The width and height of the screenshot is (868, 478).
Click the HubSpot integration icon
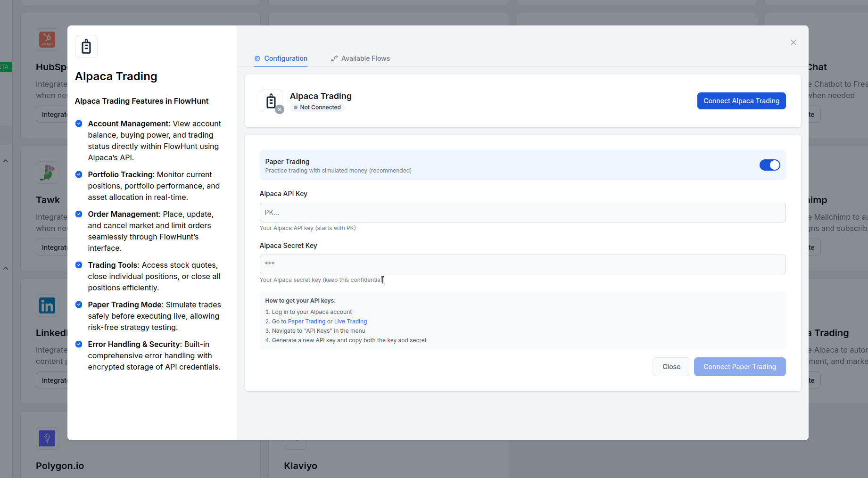coord(47,40)
